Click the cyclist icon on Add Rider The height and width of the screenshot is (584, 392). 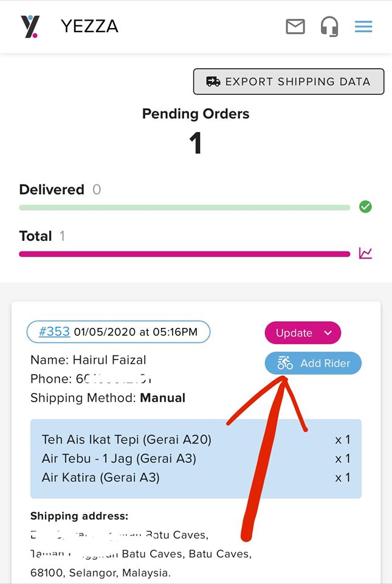(x=285, y=363)
